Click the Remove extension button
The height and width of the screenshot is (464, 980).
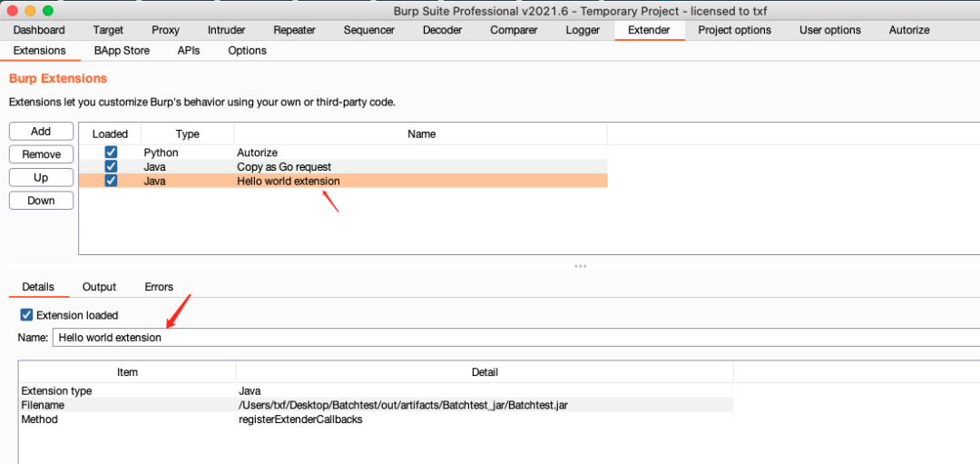(41, 154)
